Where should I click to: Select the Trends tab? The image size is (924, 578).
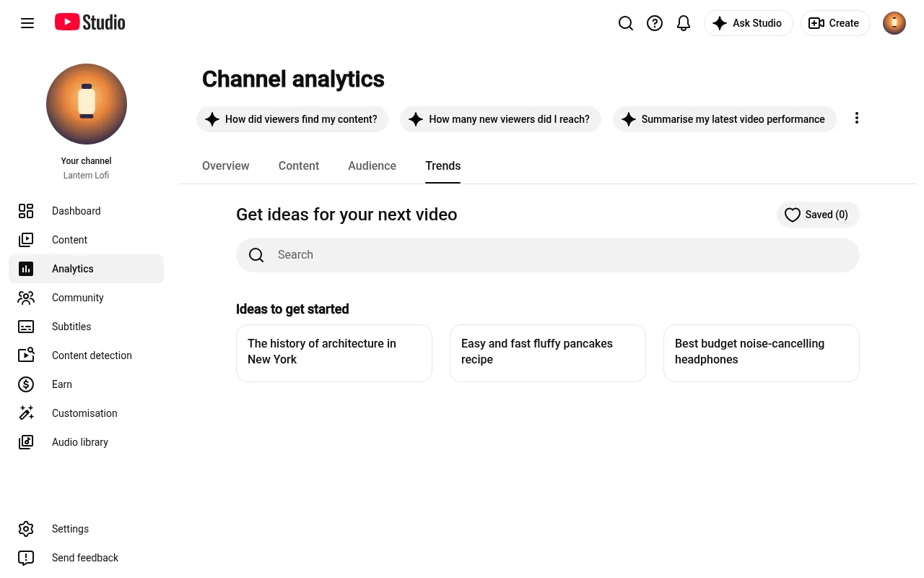click(443, 165)
